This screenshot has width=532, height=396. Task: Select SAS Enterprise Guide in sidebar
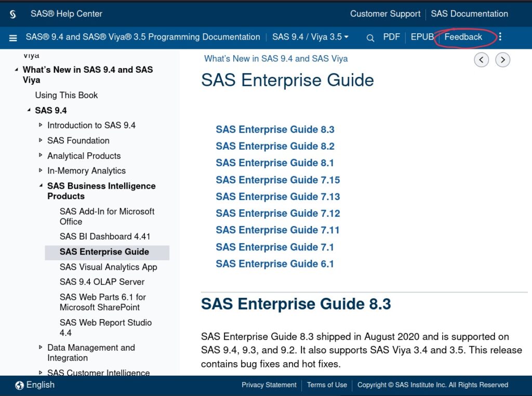point(107,252)
